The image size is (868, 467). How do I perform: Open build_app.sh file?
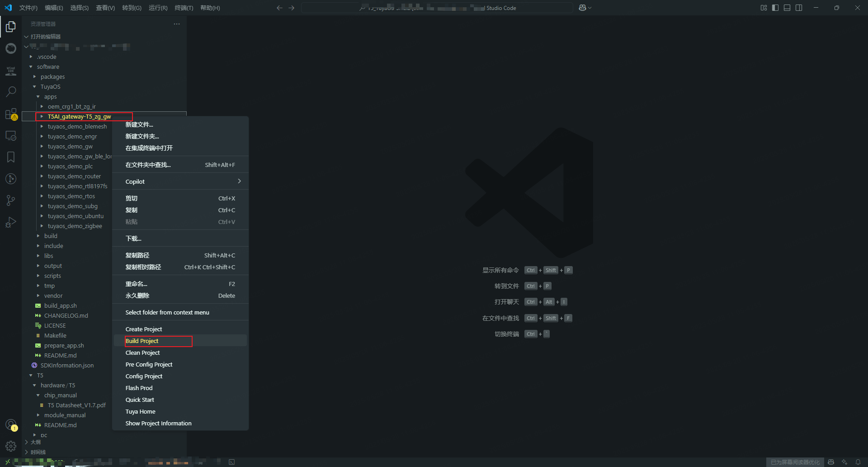(x=60, y=305)
